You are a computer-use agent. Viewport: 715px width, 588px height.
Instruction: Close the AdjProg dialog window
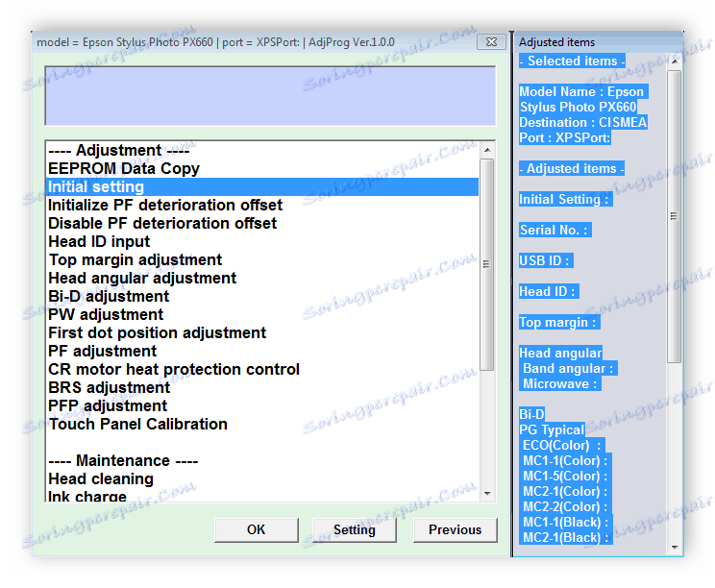click(x=491, y=42)
